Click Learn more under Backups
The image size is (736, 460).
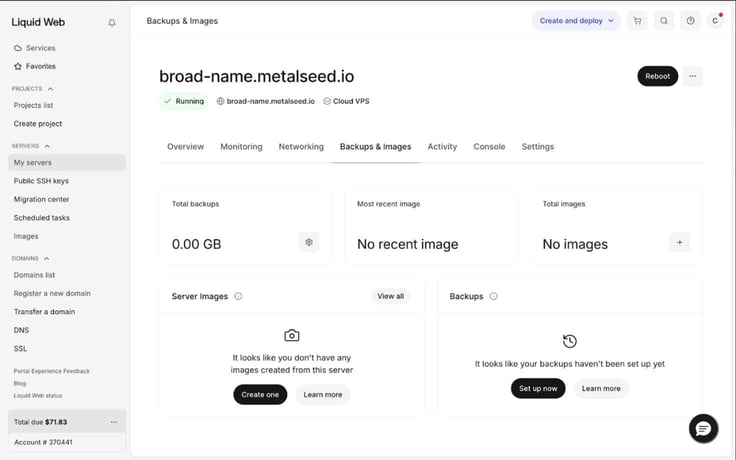[601, 388]
